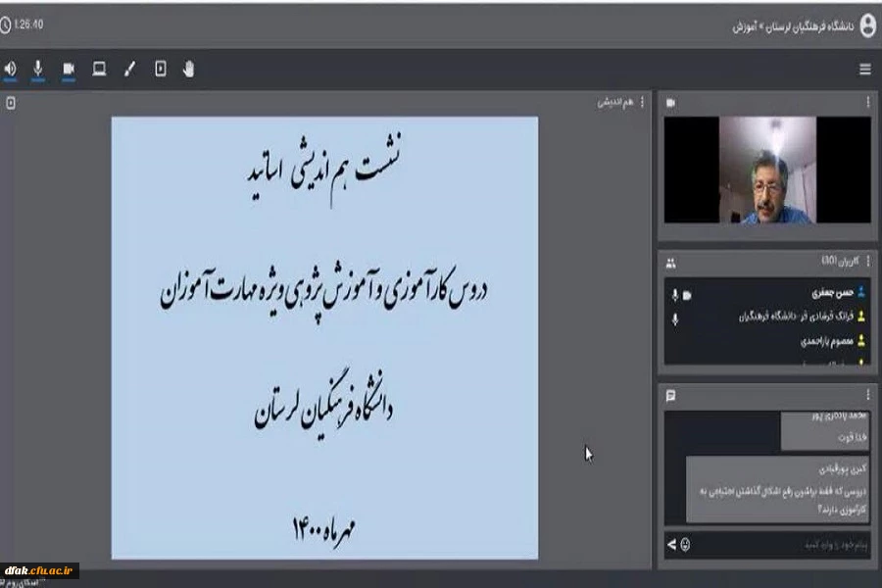Click the آموزش breadcrumb link
This screenshot has height=588, width=882.
click(745, 26)
